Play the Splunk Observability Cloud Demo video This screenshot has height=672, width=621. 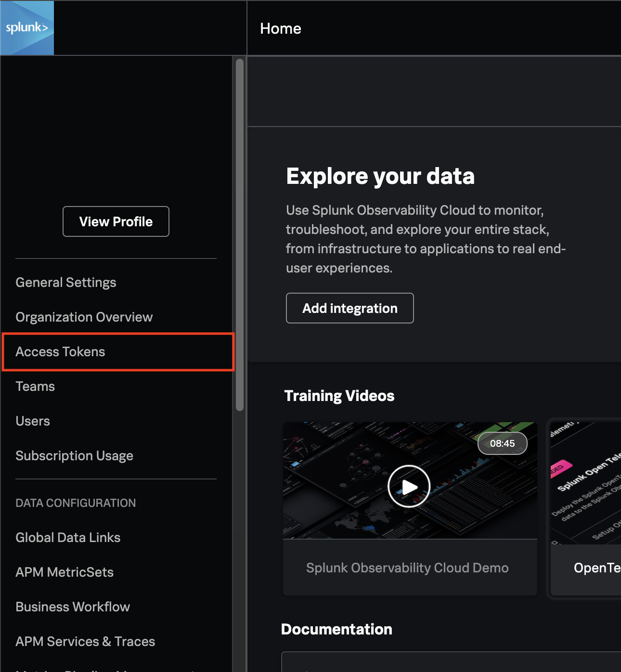[x=409, y=486]
